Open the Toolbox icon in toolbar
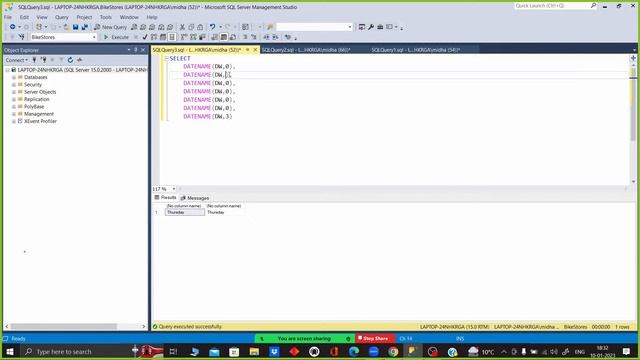640x360 pixels. pyautogui.click(x=380, y=27)
